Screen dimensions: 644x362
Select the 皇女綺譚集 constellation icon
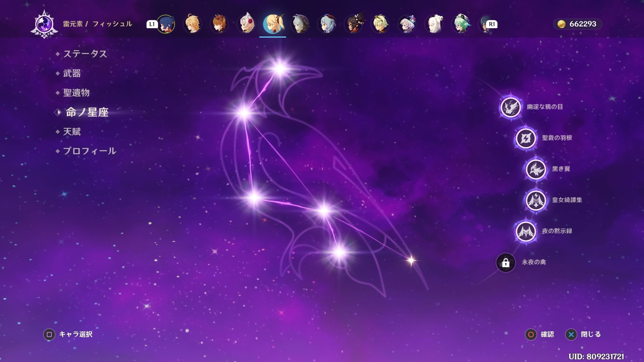pyautogui.click(x=536, y=200)
